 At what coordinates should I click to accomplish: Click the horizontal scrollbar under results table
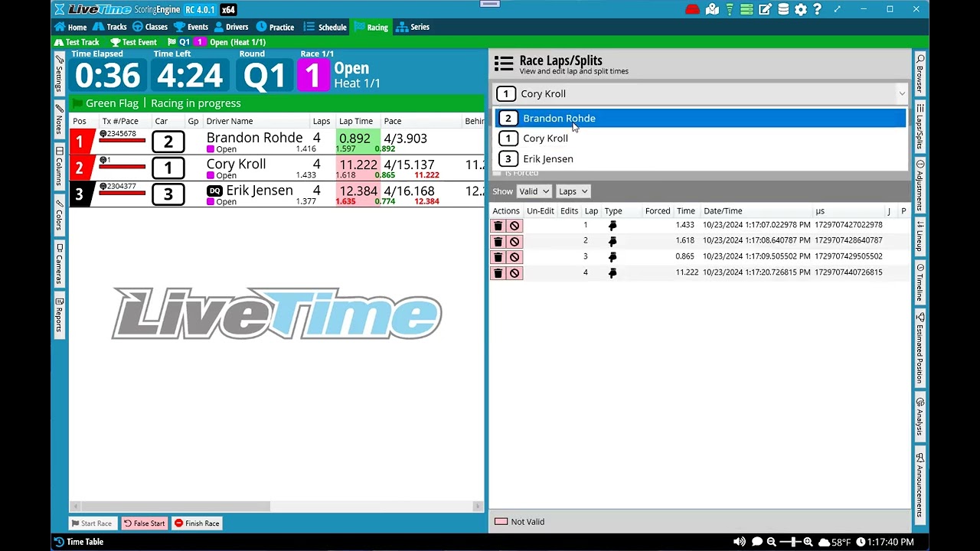coord(276,507)
